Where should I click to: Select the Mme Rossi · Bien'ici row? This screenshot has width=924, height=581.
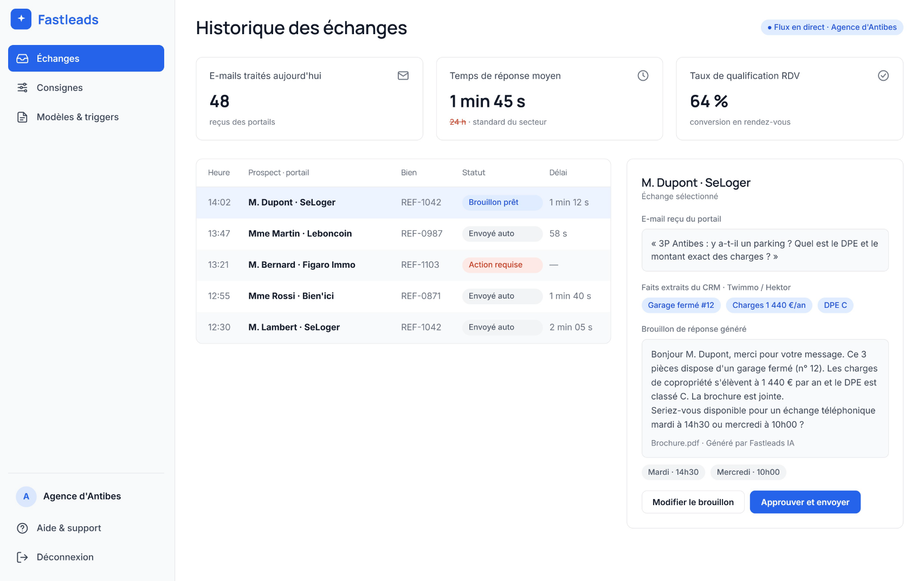click(x=403, y=296)
